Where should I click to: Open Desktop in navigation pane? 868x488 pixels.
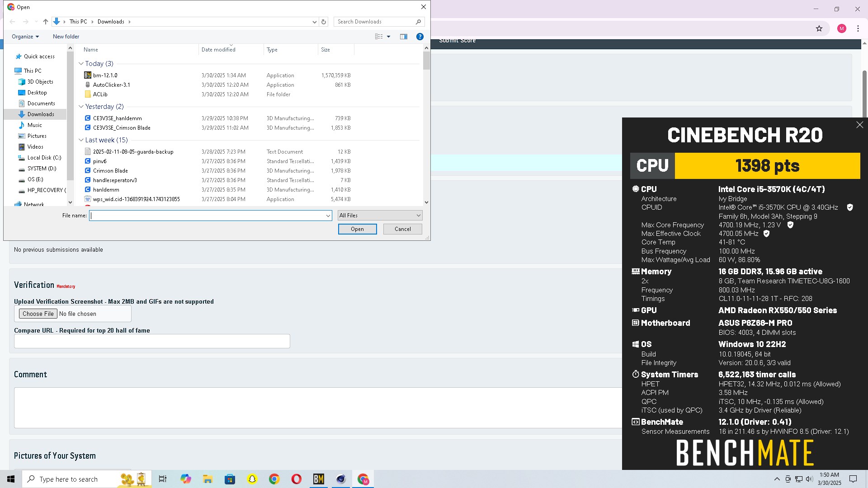tap(37, 93)
